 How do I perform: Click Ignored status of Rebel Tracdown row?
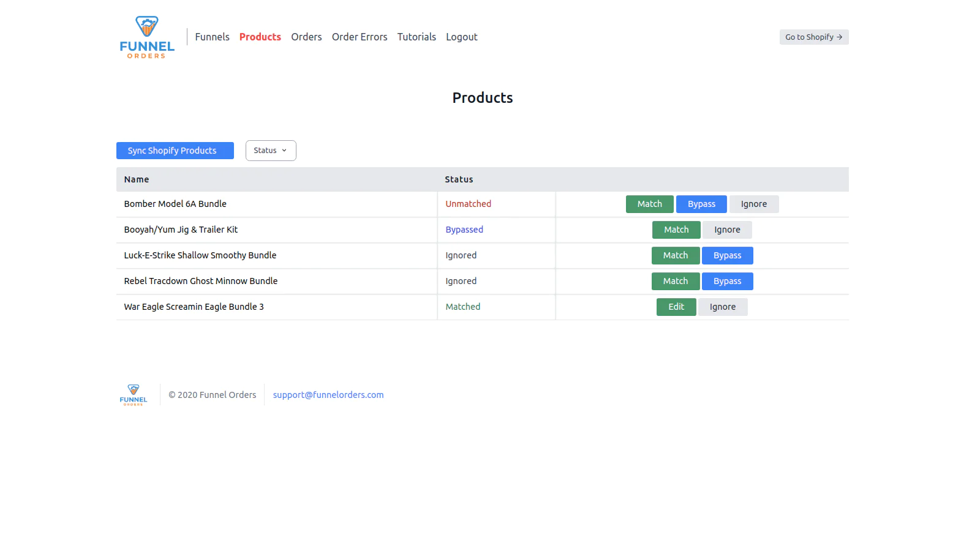pos(461,281)
